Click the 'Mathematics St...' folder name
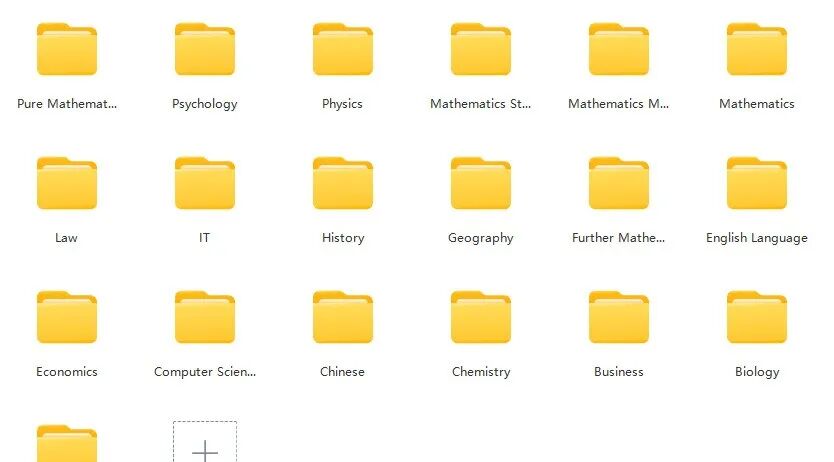Viewport: 834px width, 462px height. tap(481, 104)
